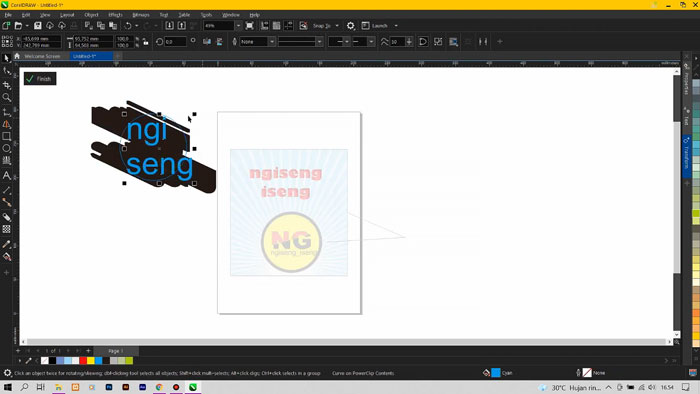The height and width of the screenshot is (394, 700).
Task: Pick the red swatch in document palette
Action: 83,361
